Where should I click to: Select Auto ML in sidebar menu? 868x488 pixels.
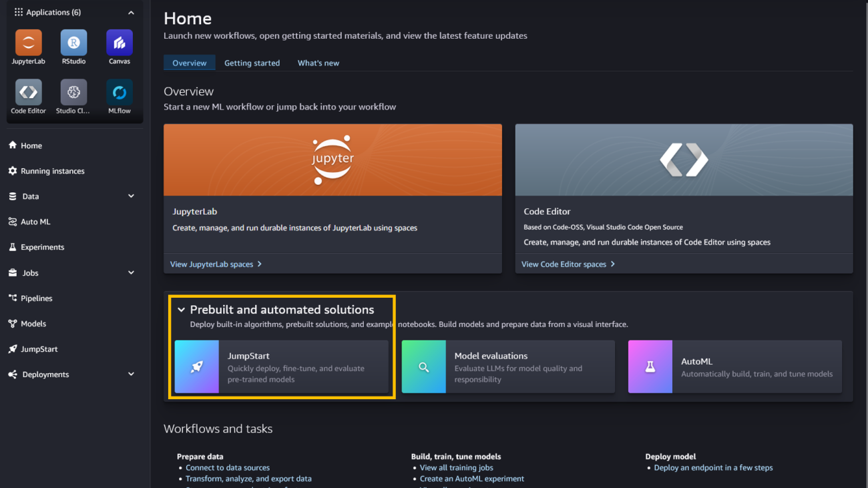coord(35,222)
